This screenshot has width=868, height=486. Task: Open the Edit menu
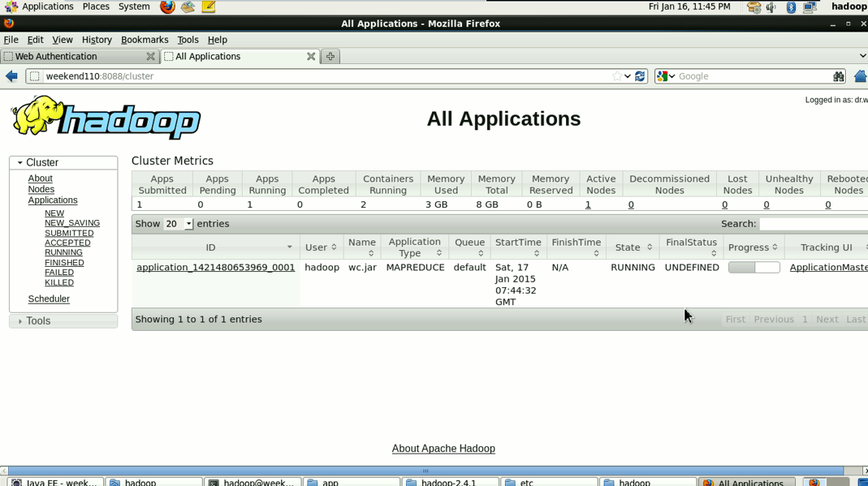pyautogui.click(x=36, y=40)
